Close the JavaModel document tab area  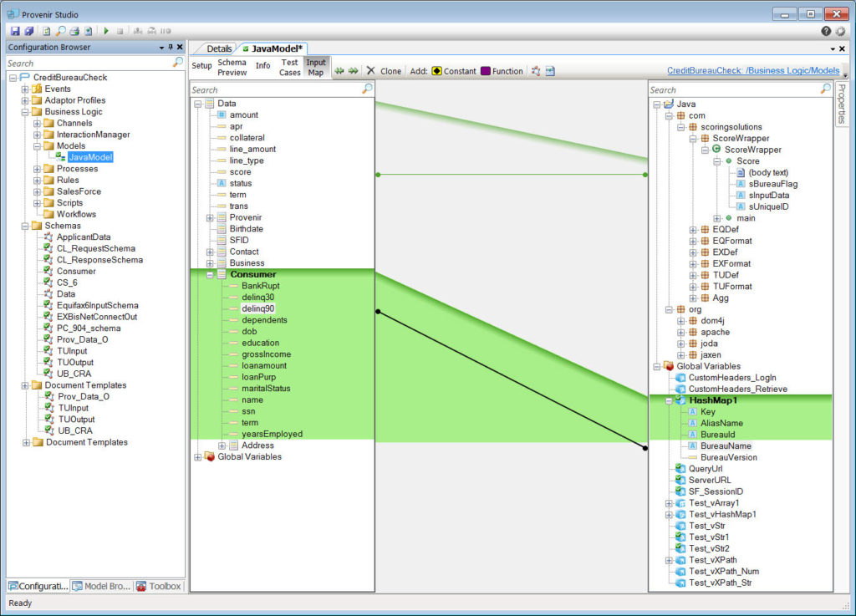842,48
